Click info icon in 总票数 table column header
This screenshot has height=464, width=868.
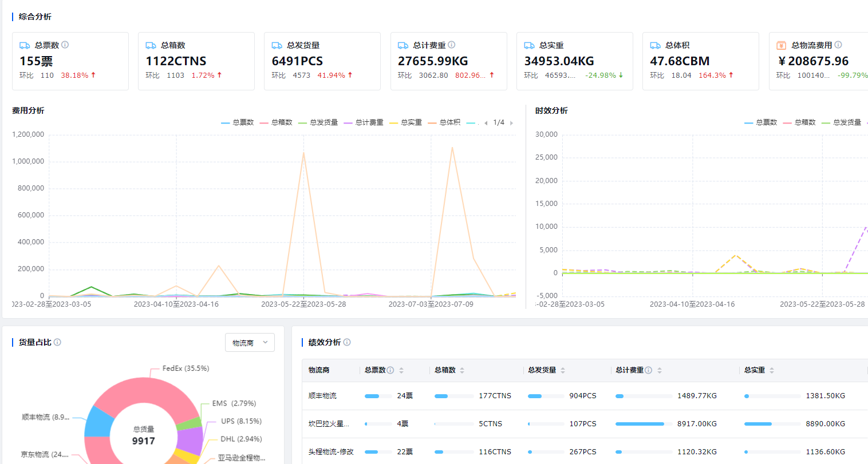390,370
